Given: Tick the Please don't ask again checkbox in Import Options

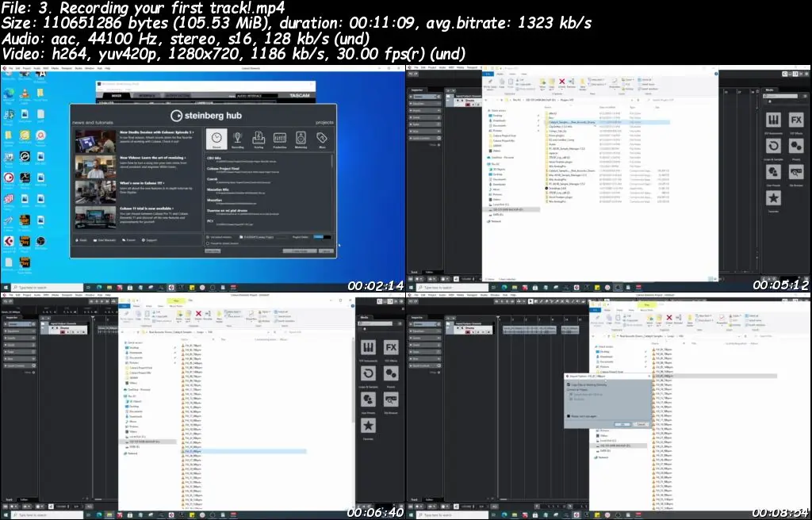Looking at the screenshot, I should [x=569, y=416].
